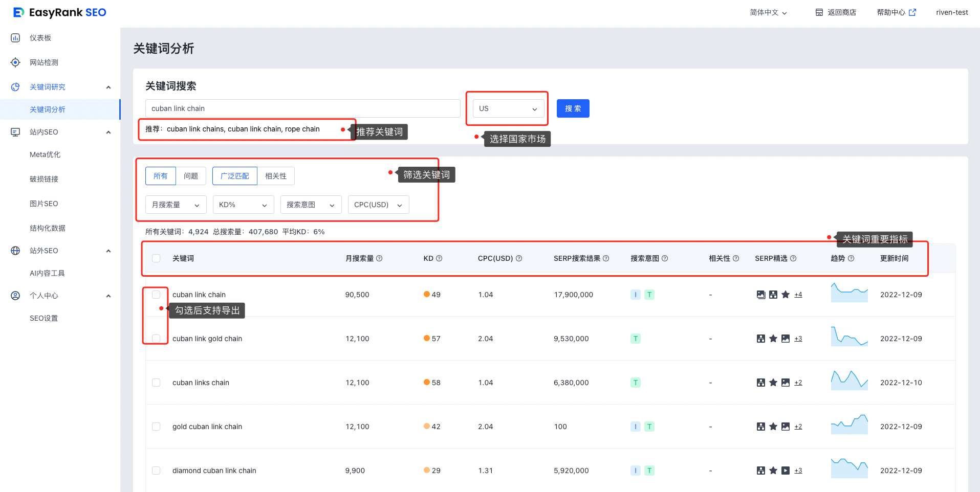The height and width of the screenshot is (492, 980).
Task: Click first SERP feature icon in cuban link gold chain row
Action: coord(761,339)
